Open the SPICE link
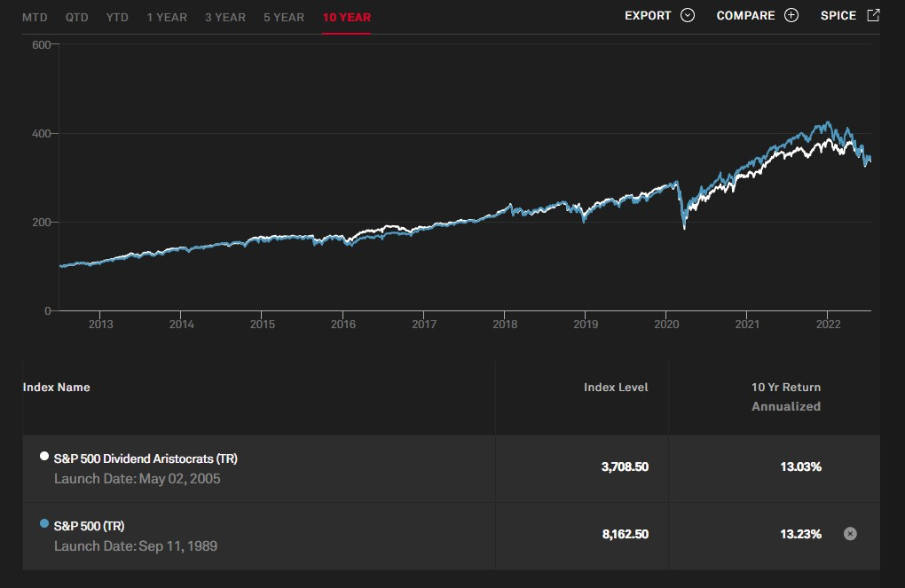The width and height of the screenshot is (905, 588). pyautogui.click(x=838, y=16)
